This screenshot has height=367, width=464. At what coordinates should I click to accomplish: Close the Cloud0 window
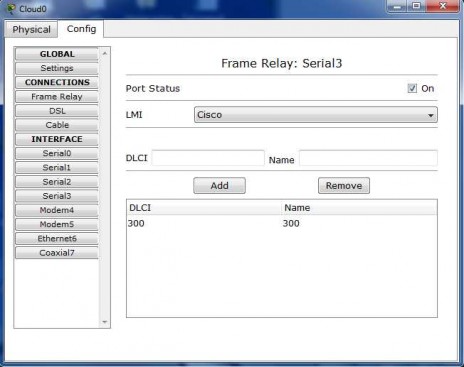443,6
